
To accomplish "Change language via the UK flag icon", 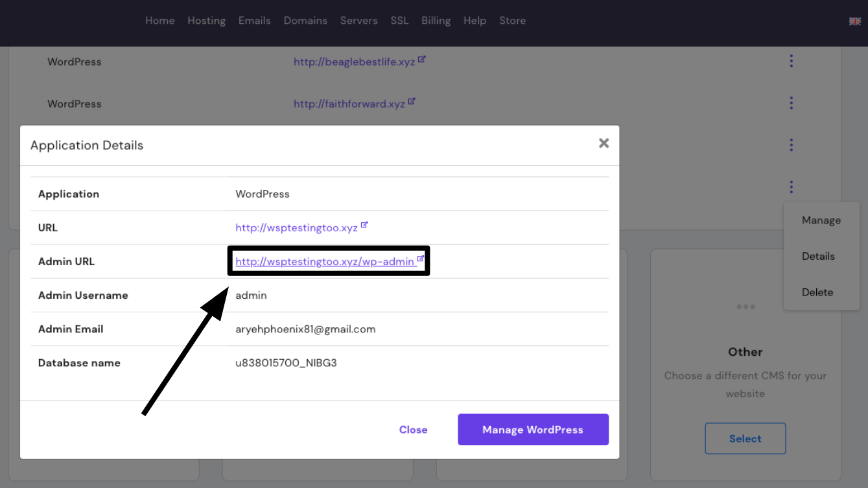I will click(854, 21).
